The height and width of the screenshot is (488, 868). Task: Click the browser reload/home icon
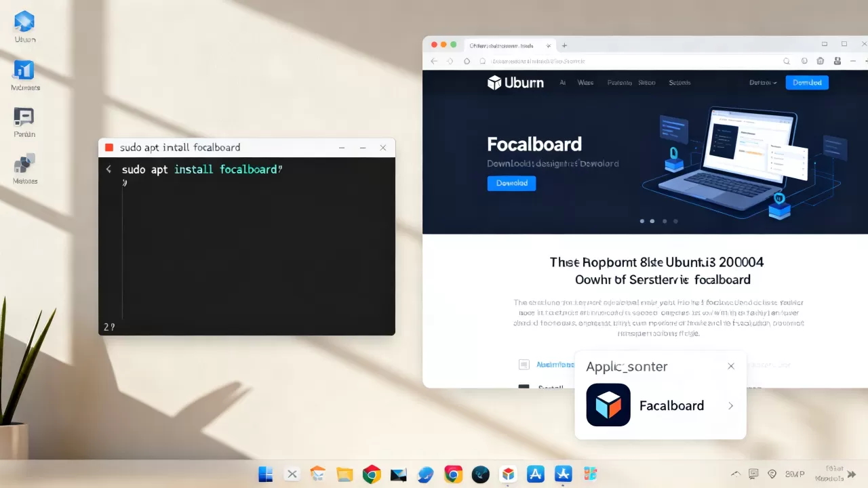(467, 61)
